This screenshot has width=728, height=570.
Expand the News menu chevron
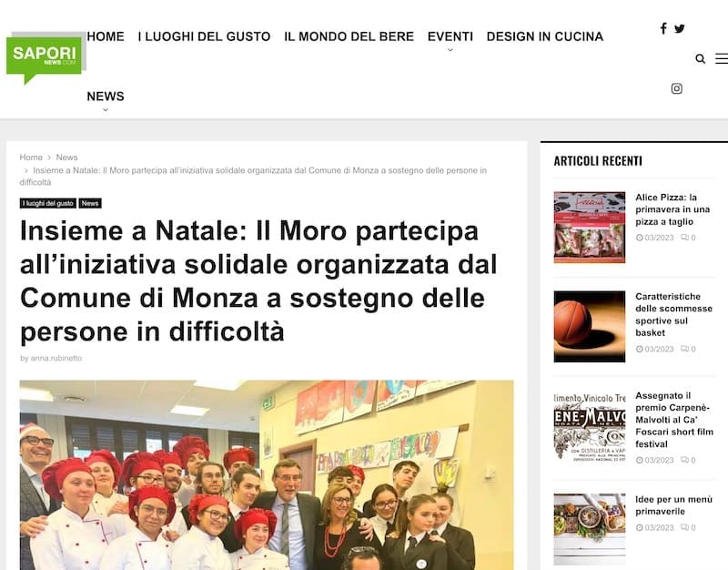[x=106, y=109]
